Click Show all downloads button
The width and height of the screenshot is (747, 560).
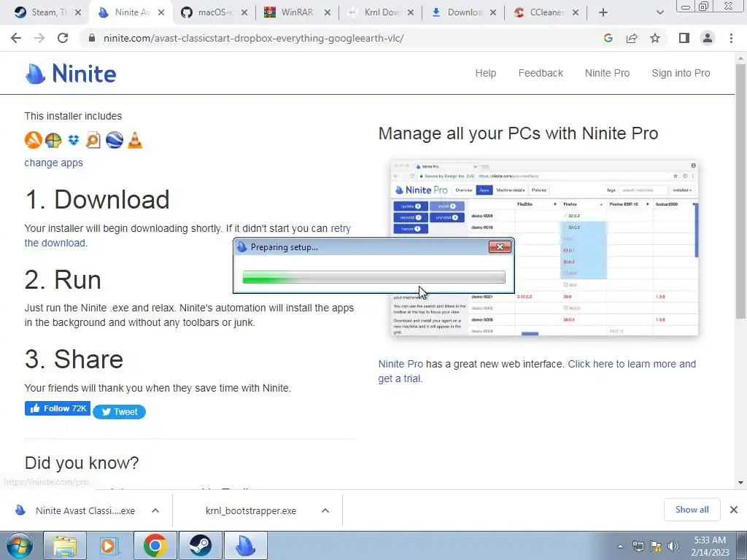[x=692, y=510]
